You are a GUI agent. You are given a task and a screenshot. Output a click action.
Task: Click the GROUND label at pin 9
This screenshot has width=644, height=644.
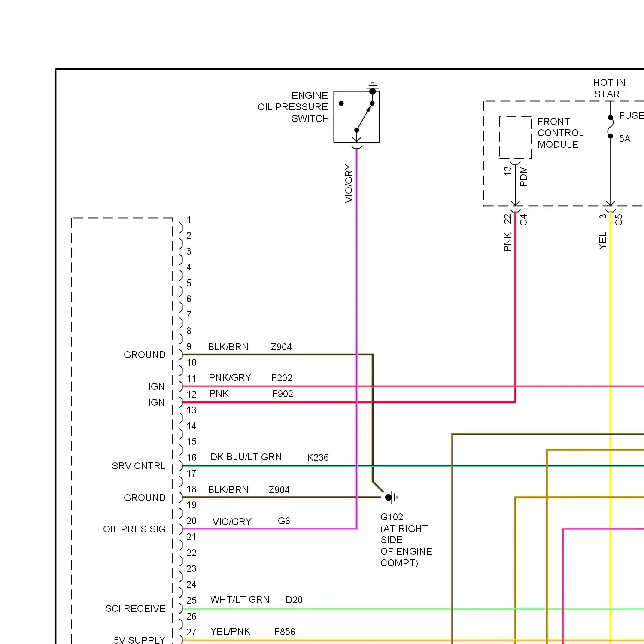145,355
